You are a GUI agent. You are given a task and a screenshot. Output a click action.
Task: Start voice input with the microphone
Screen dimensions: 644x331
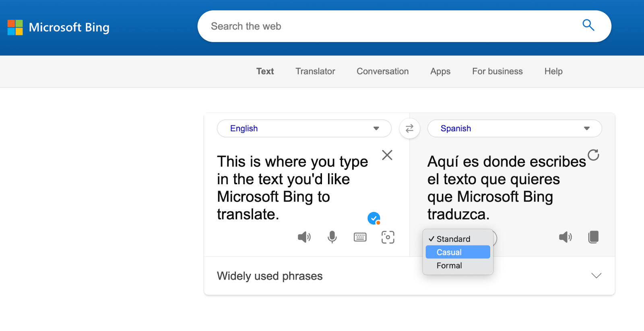click(x=332, y=237)
